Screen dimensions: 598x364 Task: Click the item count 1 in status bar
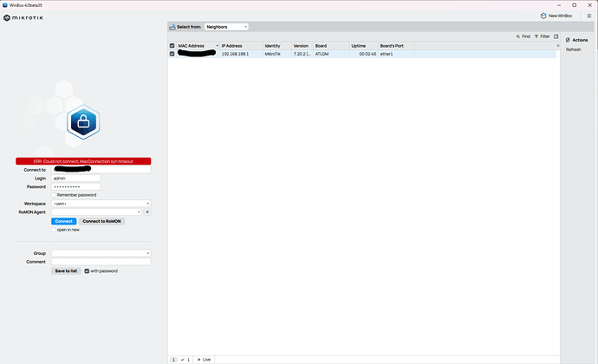tap(173, 360)
